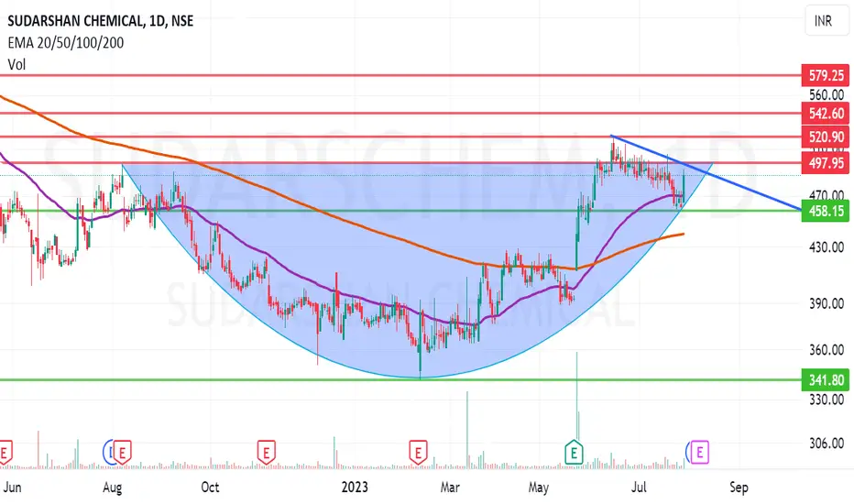Image resolution: width=854 pixels, height=504 pixels.
Task: Click the 430.00 price axis value
Action: tap(827, 247)
